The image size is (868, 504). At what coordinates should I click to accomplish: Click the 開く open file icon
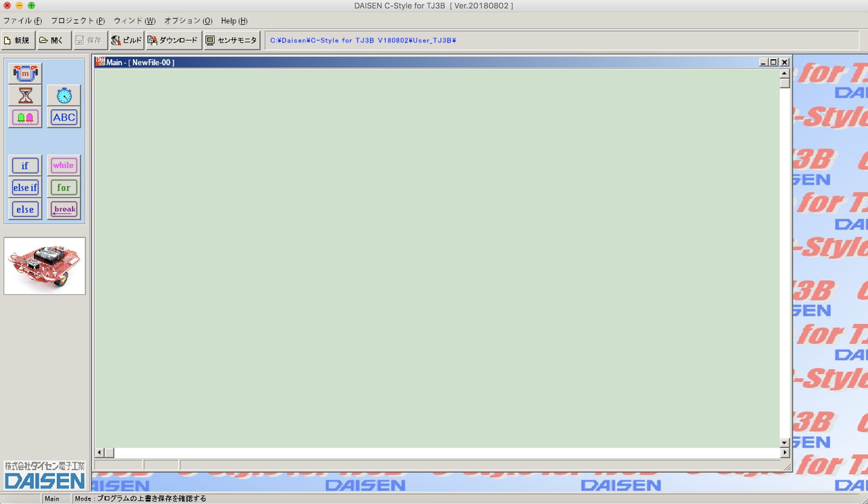click(53, 40)
